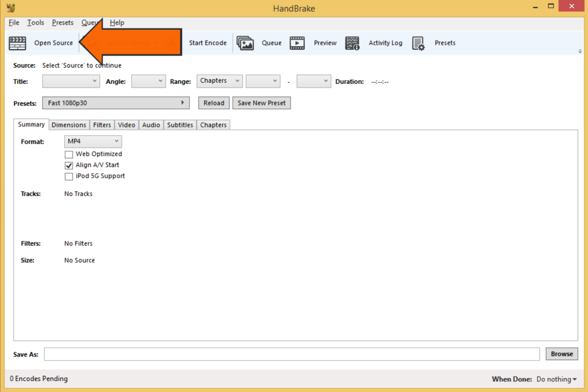Click the Presets document-gear icon
588x392 pixels.
click(x=418, y=43)
